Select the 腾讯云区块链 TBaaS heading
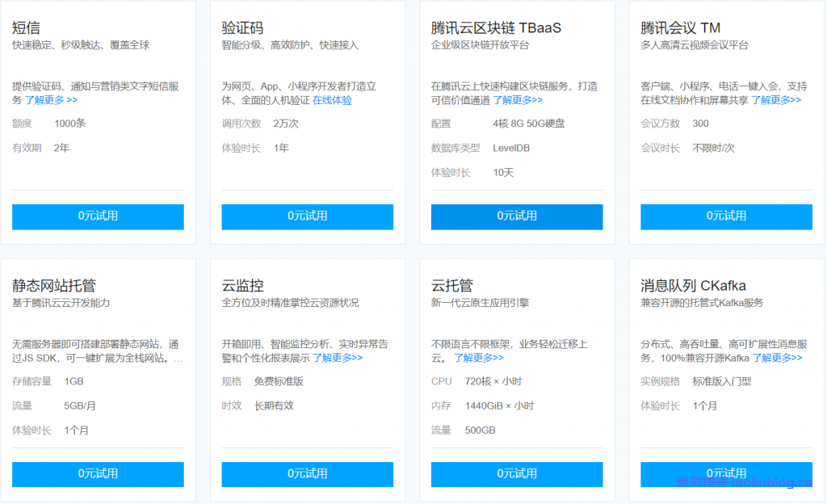This screenshot has height=504, width=827. click(496, 28)
